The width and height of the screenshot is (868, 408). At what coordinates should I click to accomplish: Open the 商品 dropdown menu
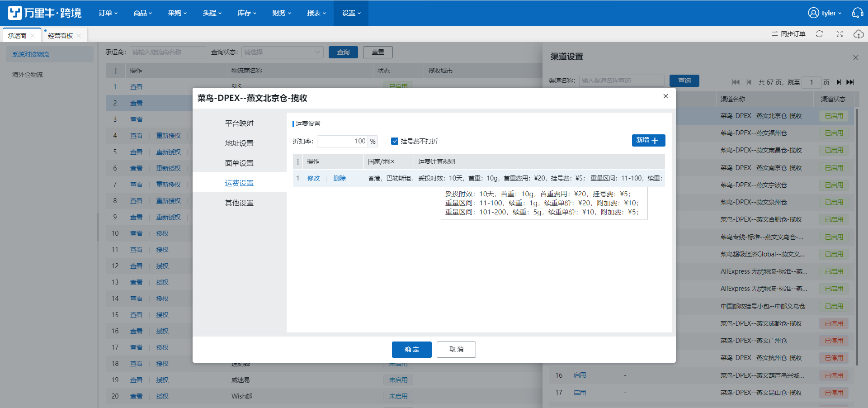(142, 13)
